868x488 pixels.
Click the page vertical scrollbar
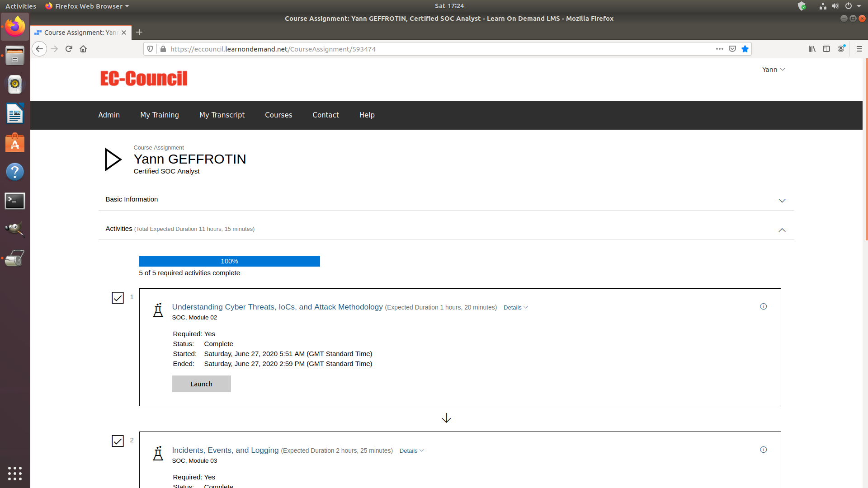point(866,149)
